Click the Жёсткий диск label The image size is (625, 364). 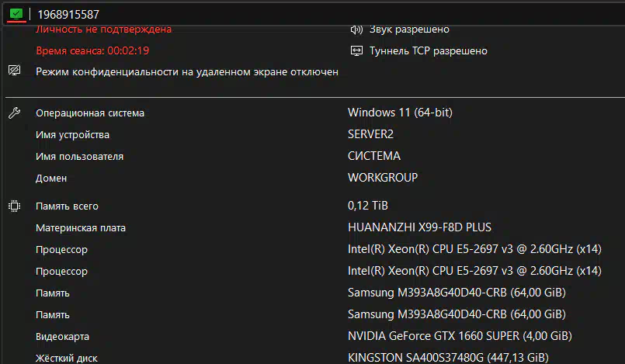pyautogui.click(x=67, y=358)
